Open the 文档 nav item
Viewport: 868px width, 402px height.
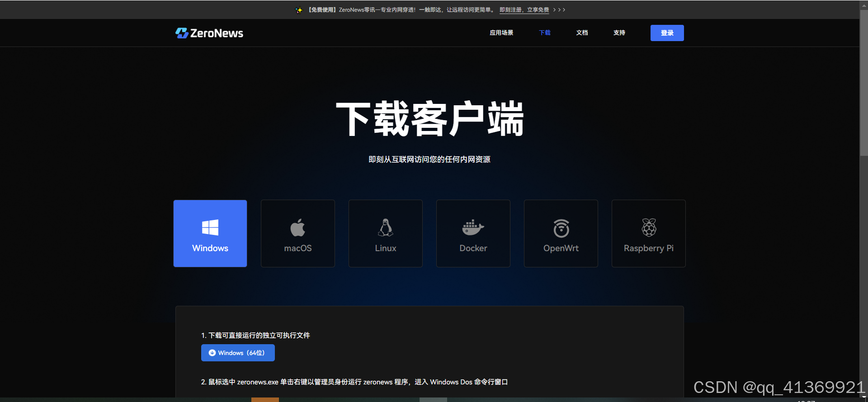(x=582, y=33)
